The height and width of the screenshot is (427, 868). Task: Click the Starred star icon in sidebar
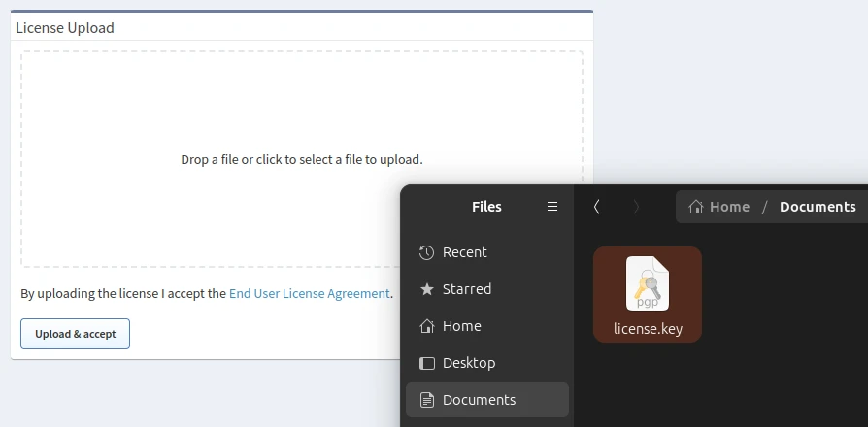[426, 289]
